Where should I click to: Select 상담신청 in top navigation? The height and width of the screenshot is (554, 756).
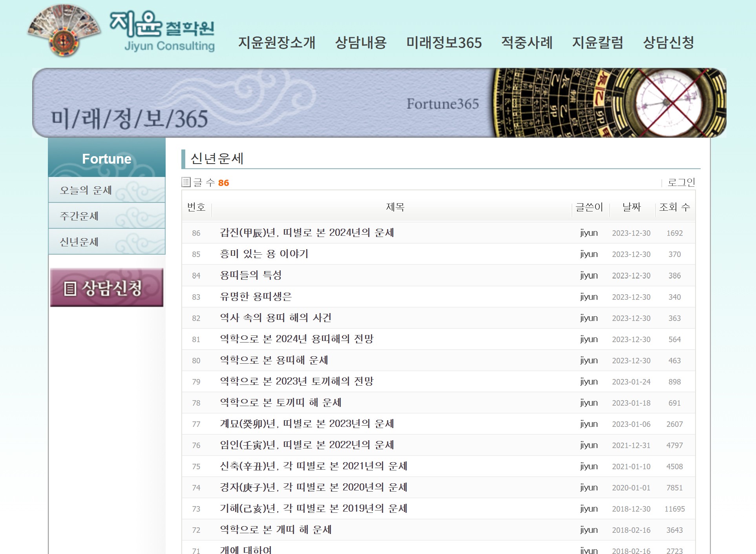coord(668,42)
